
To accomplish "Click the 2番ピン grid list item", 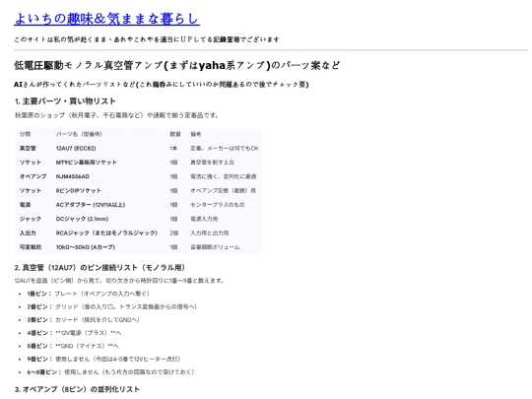I will tap(112, 306).
